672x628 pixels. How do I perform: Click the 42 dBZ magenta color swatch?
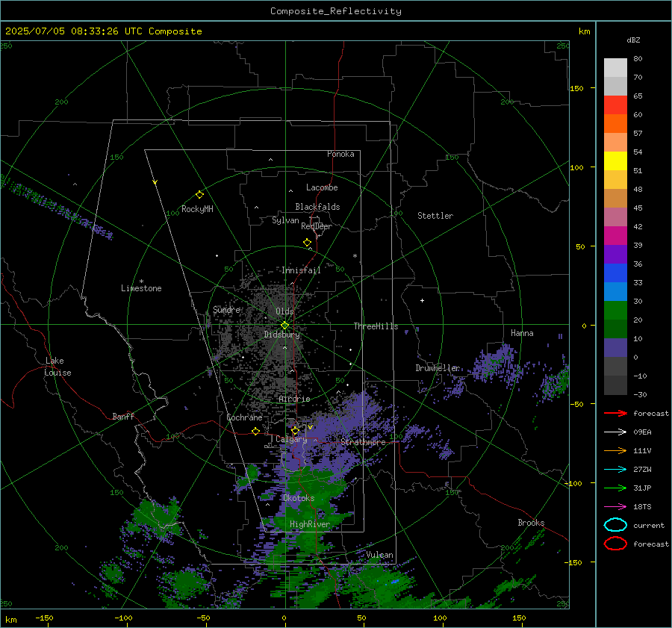point(615,235)
